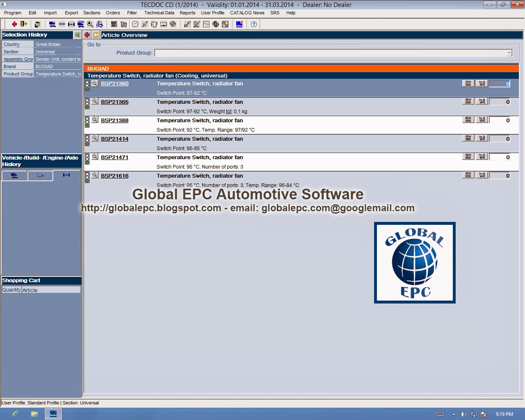Open the Product Group dropdown

point(509,53)
